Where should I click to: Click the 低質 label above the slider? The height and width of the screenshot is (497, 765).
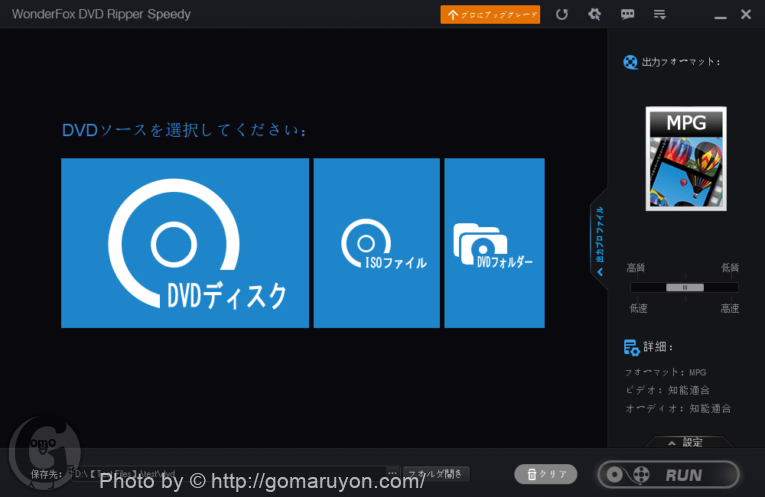730,268
